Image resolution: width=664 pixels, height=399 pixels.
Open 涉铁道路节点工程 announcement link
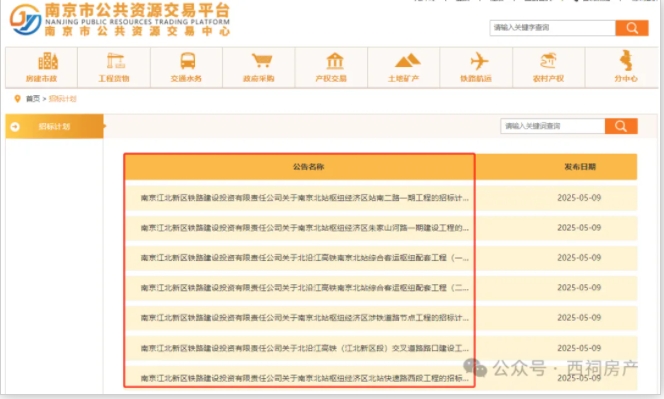click(x=304, y=318)
